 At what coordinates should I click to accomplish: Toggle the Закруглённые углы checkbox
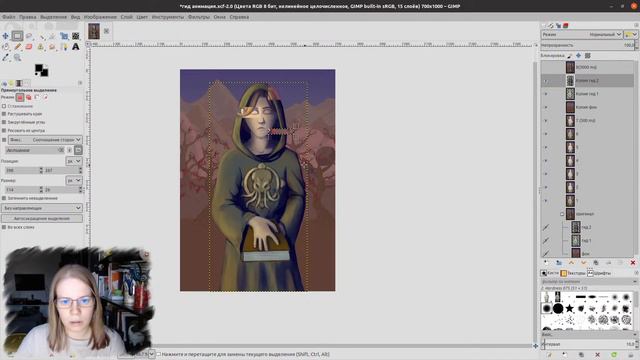click(x=4, y=122)
